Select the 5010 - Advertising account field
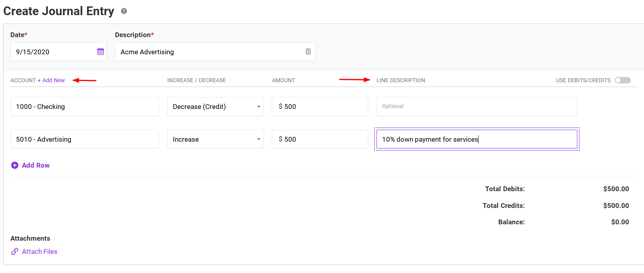Screen dimensions: 644x273 pos(84,139)
